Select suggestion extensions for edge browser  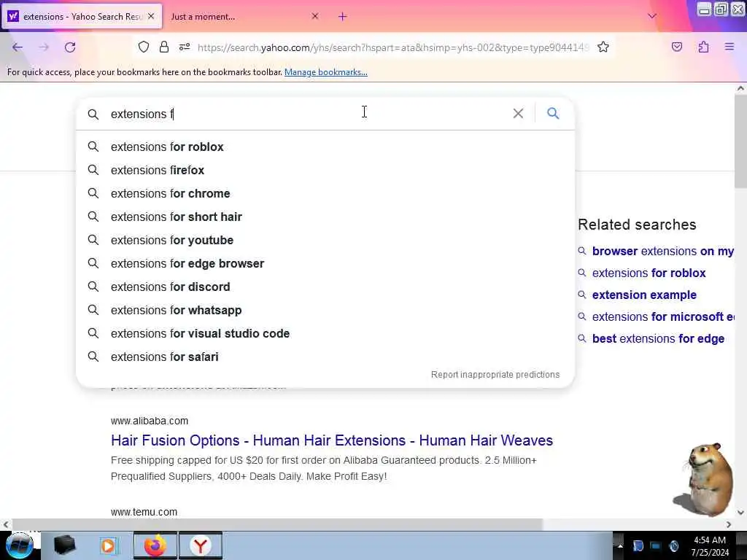(x=325, y=263)
